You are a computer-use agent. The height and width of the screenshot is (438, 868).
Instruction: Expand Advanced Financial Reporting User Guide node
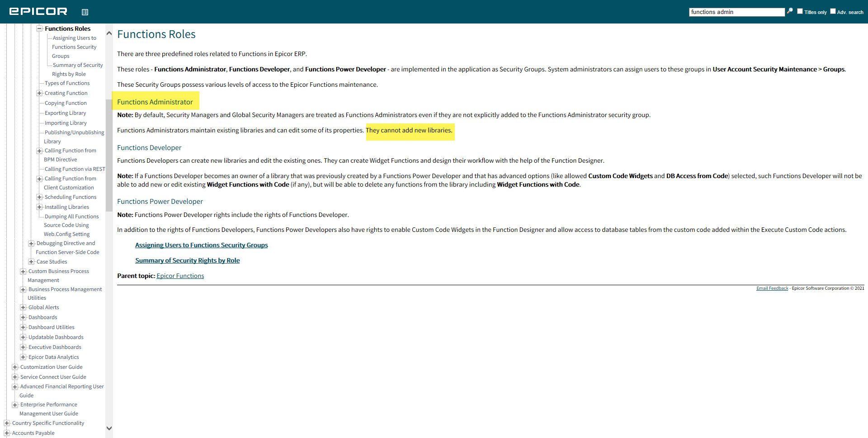click(15, 387)
